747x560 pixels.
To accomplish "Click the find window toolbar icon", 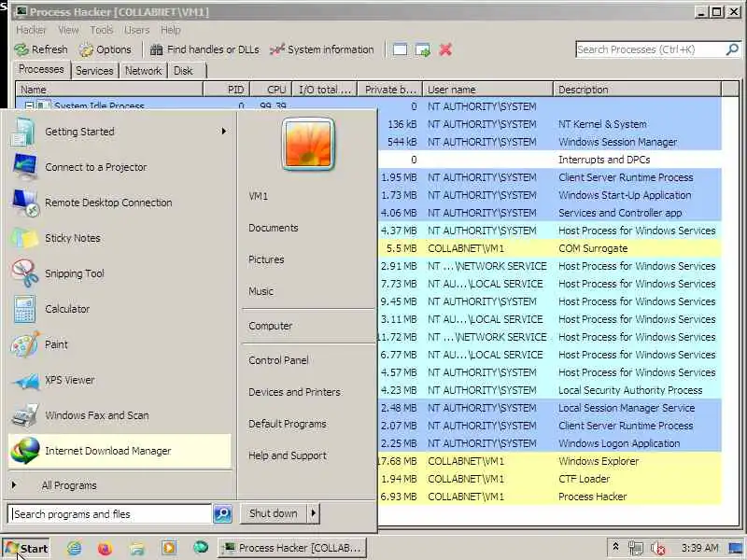I will click(x=400, y=49).
